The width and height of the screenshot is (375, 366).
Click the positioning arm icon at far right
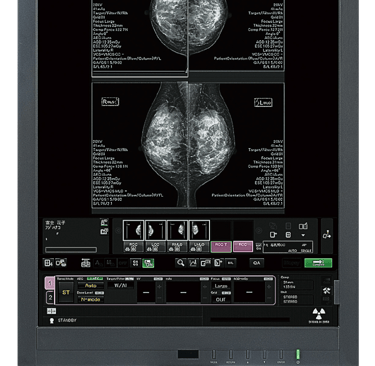[327, 235]
